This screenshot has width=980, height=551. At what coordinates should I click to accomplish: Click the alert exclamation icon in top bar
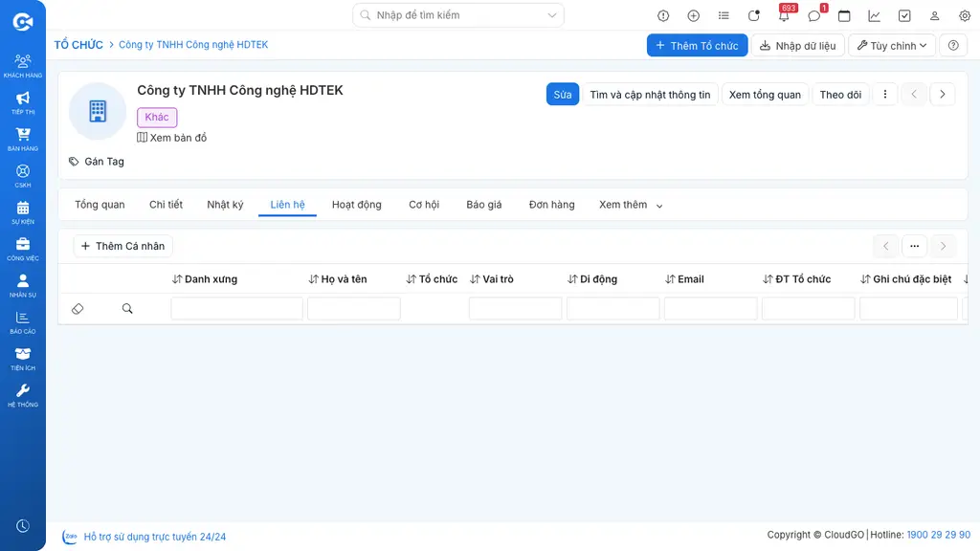(x=663, y=15)
